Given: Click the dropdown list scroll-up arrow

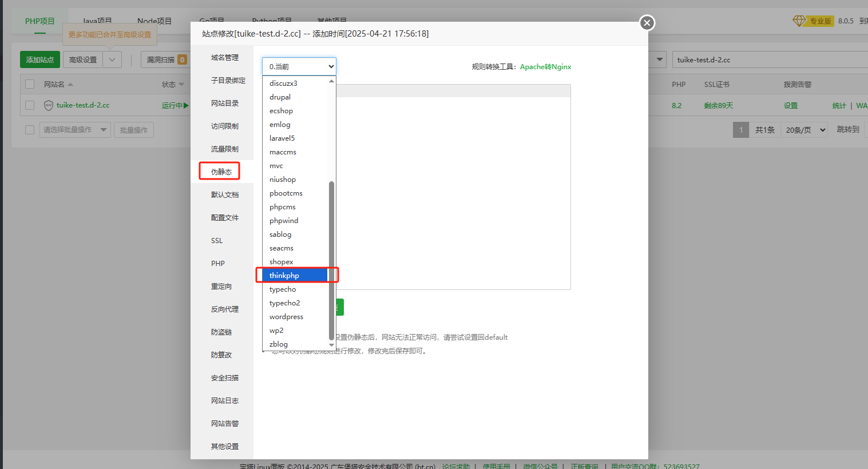Looking at the screenshot, I should 331,81.
